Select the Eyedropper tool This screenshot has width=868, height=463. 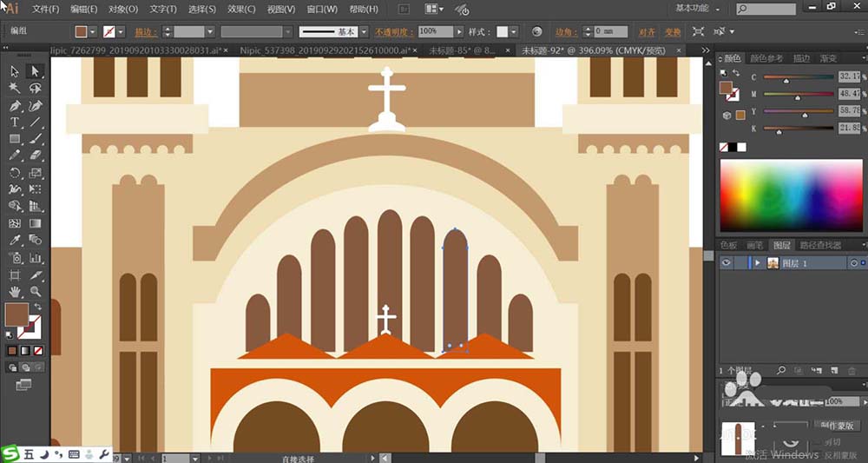[15, 240]
